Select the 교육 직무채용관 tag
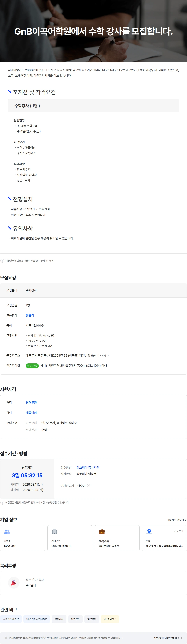The height and width of the screenshot is (644, 187). coord(11,619)
